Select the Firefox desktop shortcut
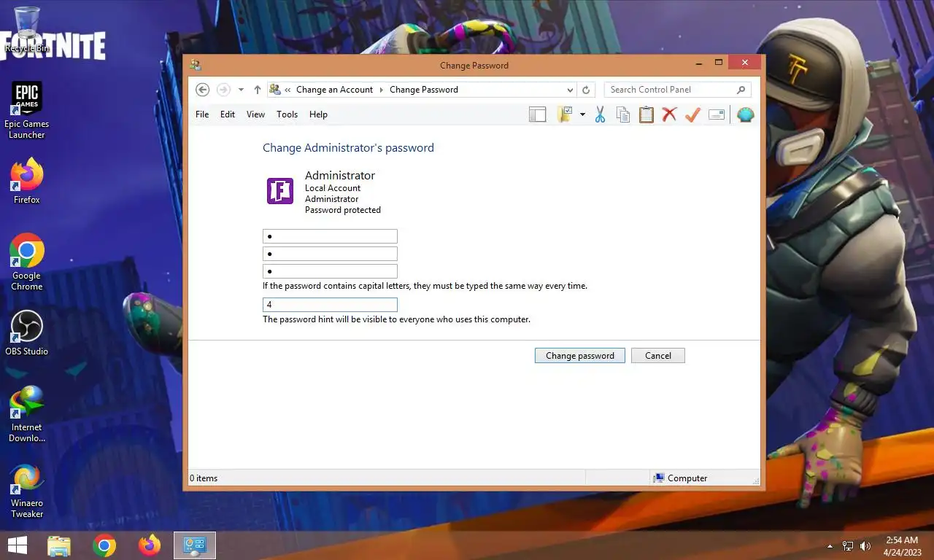Viewport: 934px width, 560px height. pos(27,182)
